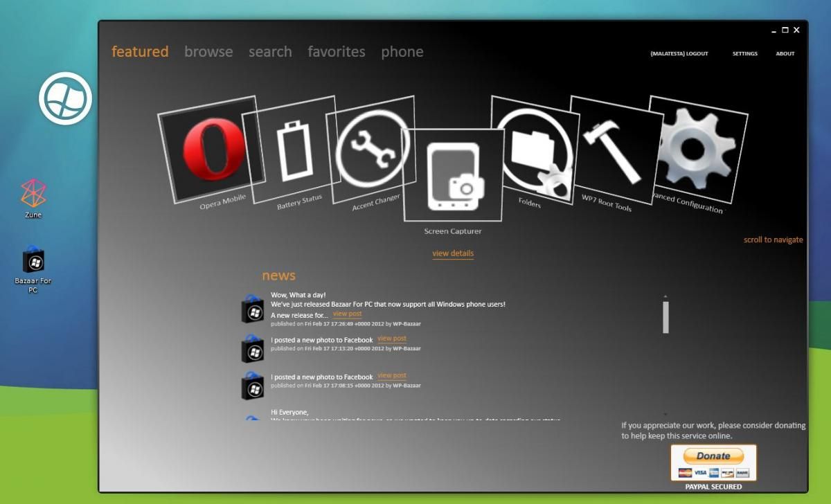Open the SETTINGS menu item
The image size is (831, 504).
coord(744,53)
